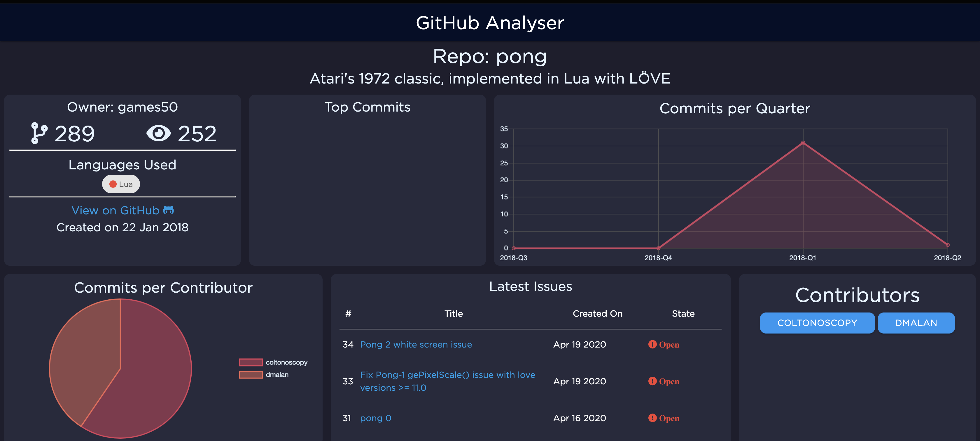Click open-state icon for issue 34

[x=652, y=344]
